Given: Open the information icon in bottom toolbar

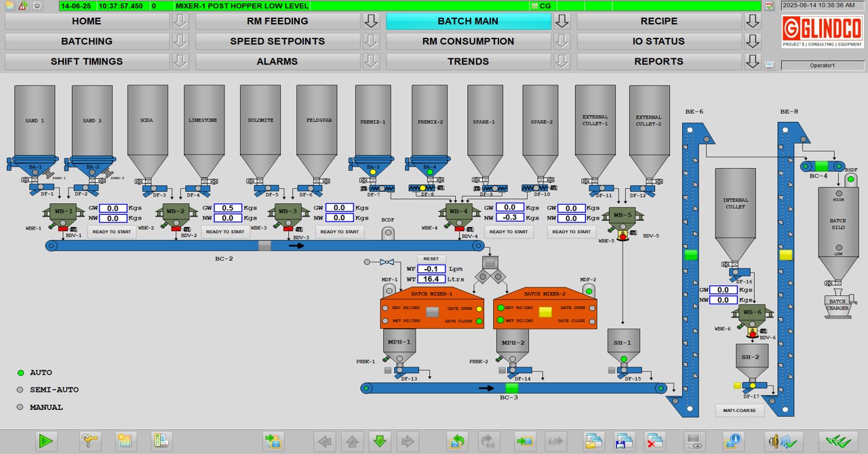Looking at the screenshot, I should 733,442.
